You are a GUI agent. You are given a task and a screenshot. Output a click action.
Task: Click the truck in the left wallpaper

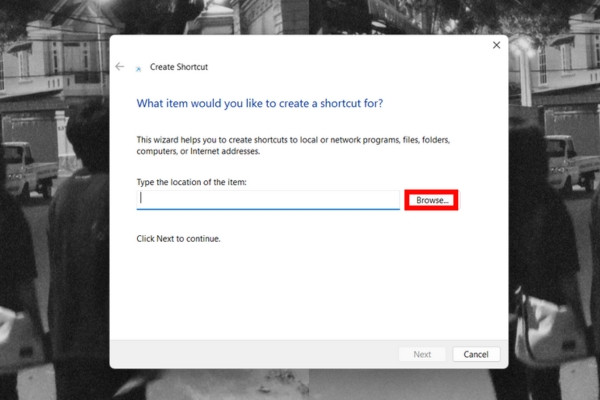pos(29,168)
